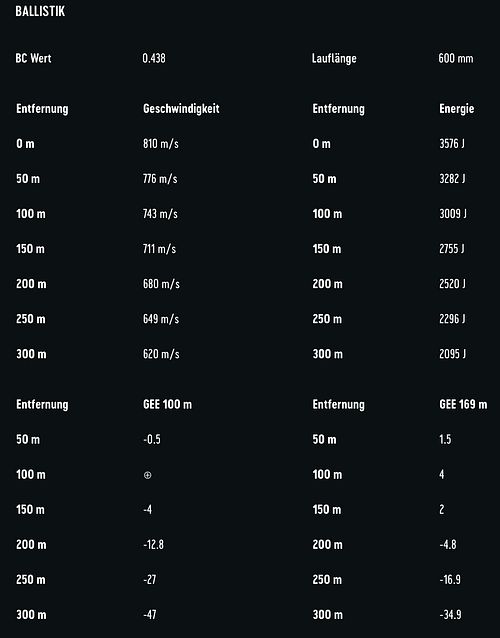Select the BALLISTIK section heading
This screenshot has width=500, height=638.
(x=40, y=11)
